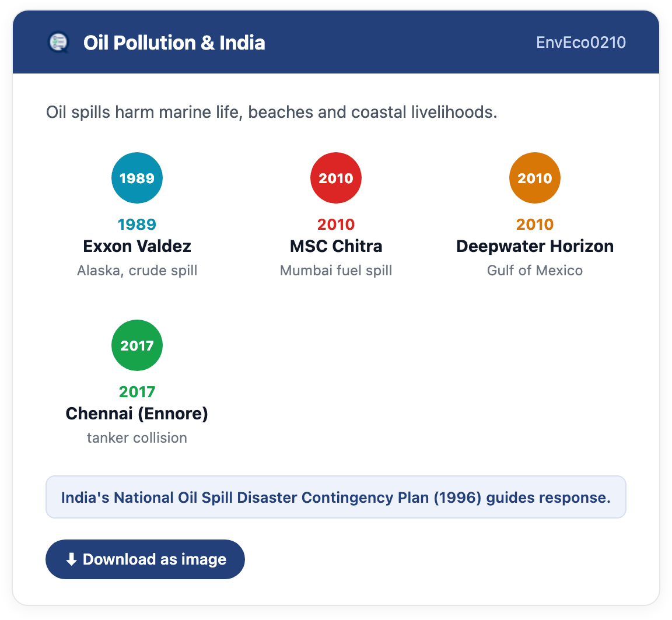This screenshot has width=672, height=620.
Task: Click the green 2017 year label text
Action: tap(137, 391)
